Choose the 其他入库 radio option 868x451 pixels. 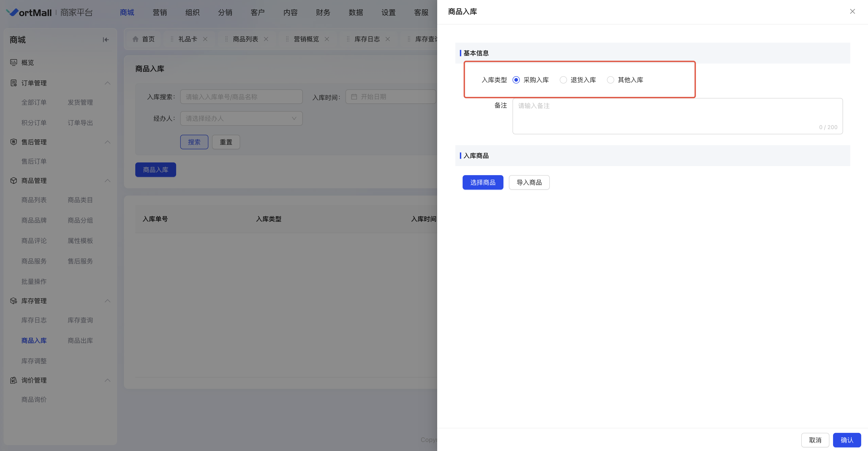(x=610, y=80)
